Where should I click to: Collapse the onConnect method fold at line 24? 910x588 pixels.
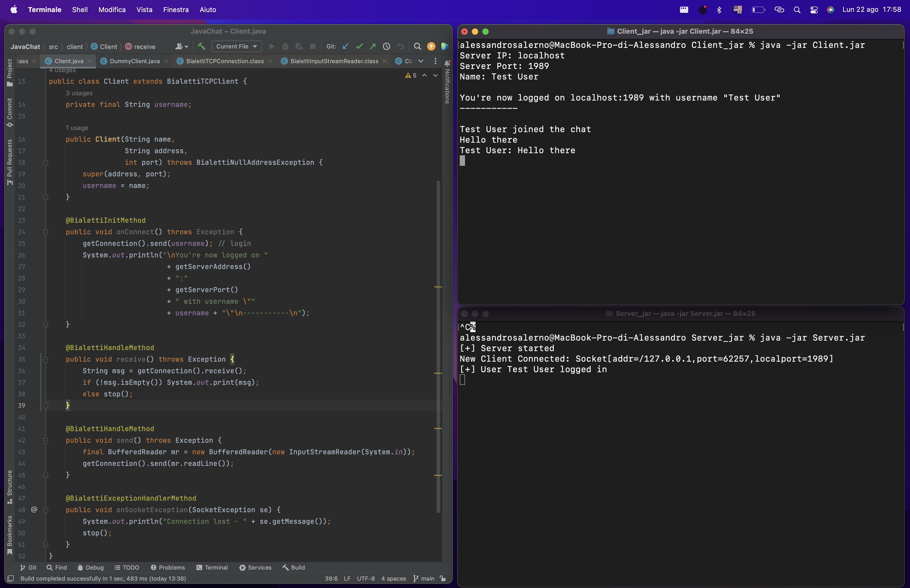coord(46,232)
